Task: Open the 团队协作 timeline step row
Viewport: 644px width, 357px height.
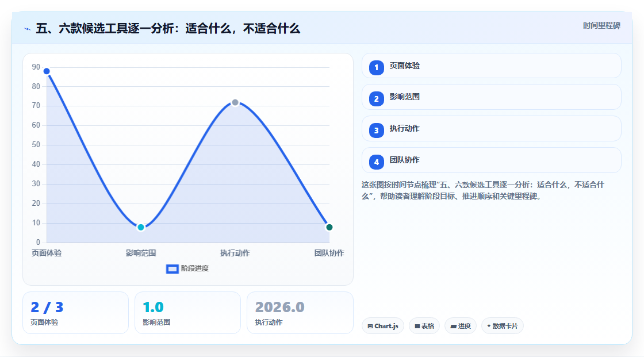Action: point(491,160)
